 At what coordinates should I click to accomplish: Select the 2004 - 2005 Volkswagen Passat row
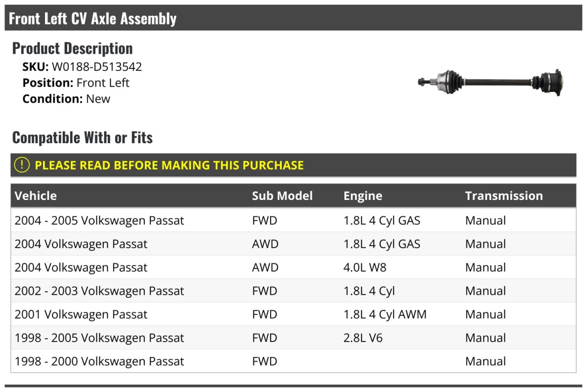tap(99, 220)
